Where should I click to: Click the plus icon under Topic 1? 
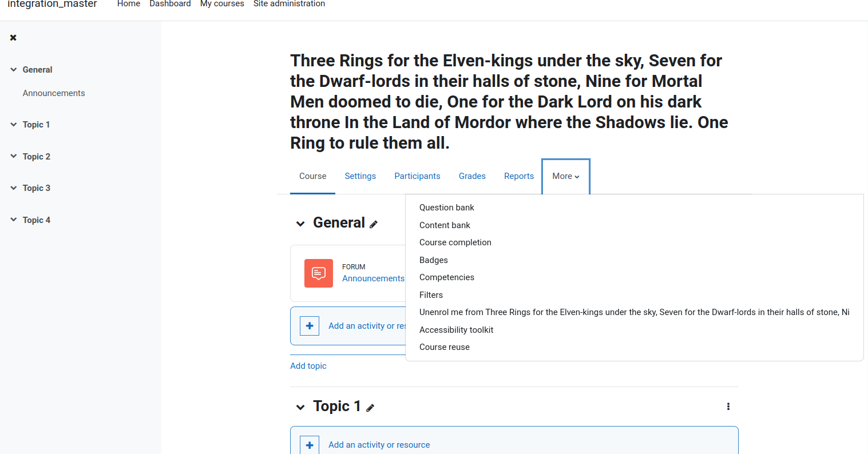pyautogui.click(x=310, y=445)
